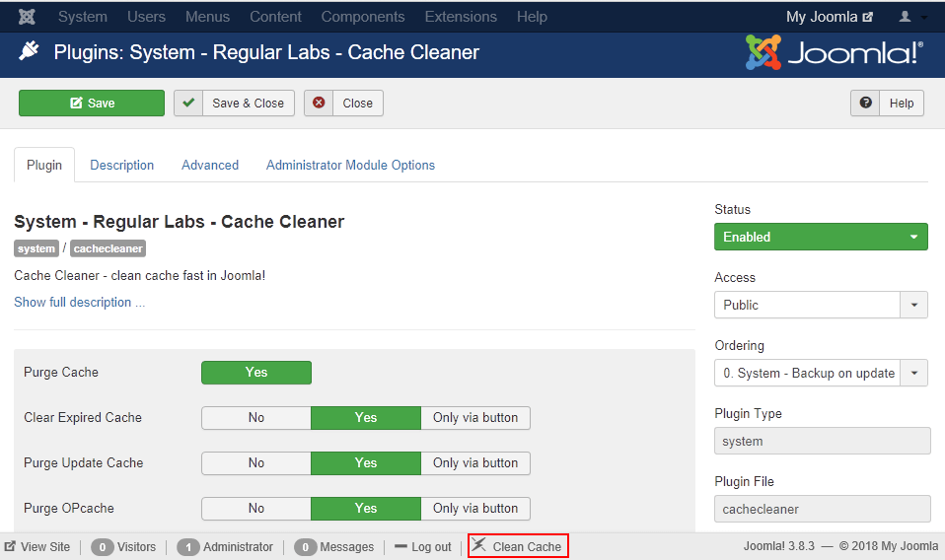The height and width of the screenshot is (560, 945).
Task: Set Clear Expired Cache to No
Action: tap(256, 418)
